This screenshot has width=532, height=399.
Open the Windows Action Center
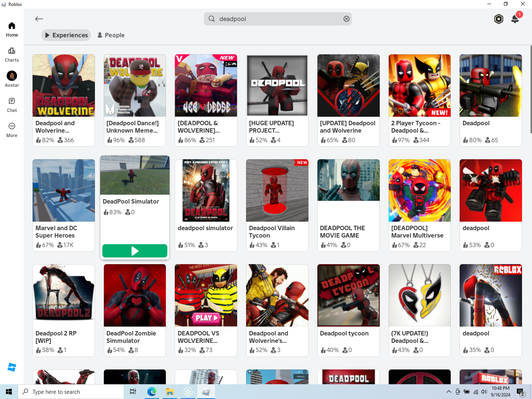(x=521, y=392)
